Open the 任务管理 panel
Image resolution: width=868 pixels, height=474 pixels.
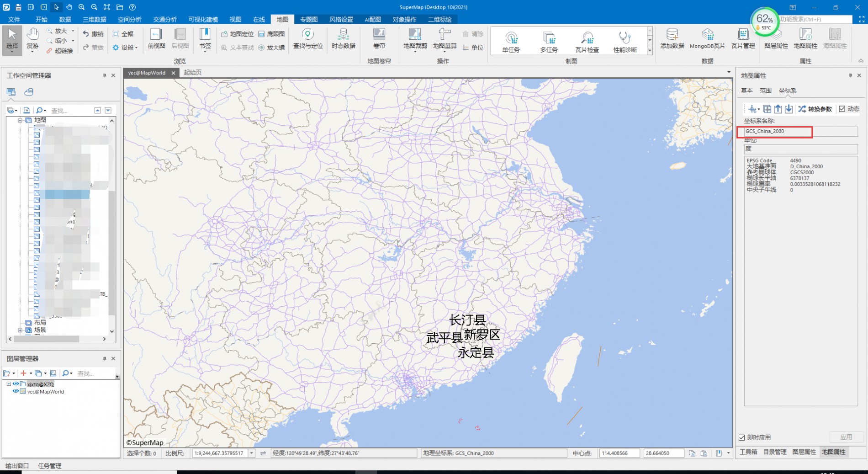[x=49, y=466]
